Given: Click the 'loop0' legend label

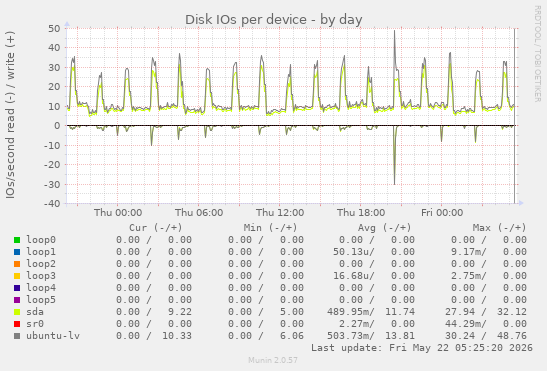Looking at the screenshot, I should [41, 240].
